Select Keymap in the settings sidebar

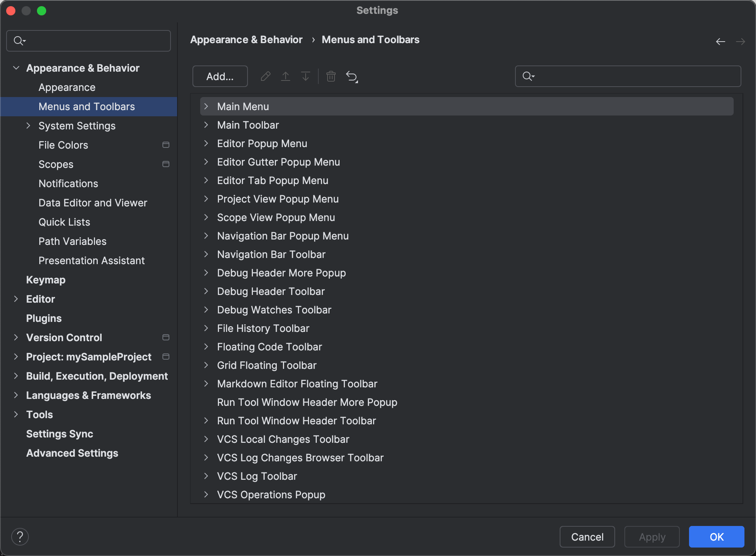pyautogui.click(x=45, y=280)
